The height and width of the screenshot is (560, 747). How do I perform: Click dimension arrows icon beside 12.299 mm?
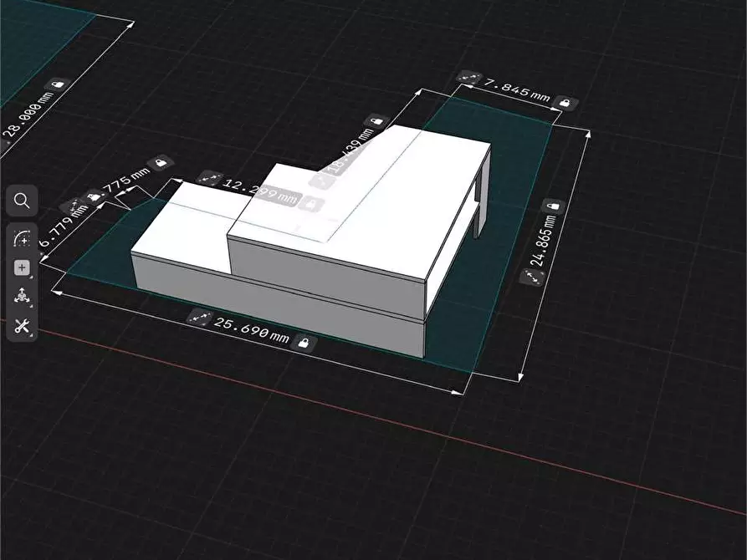209,178
